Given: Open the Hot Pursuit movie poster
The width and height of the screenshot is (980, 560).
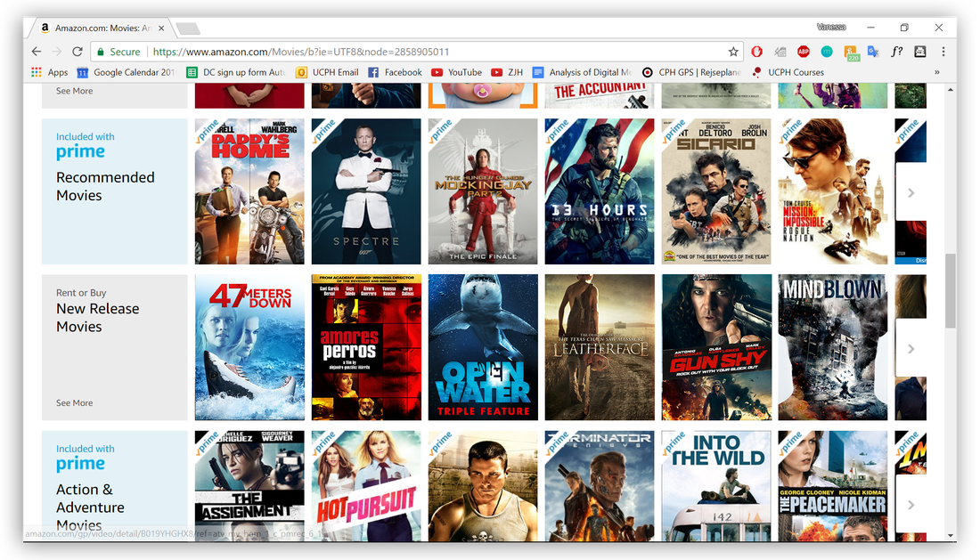Looking at the screenshot, I should tap(366, 486).
